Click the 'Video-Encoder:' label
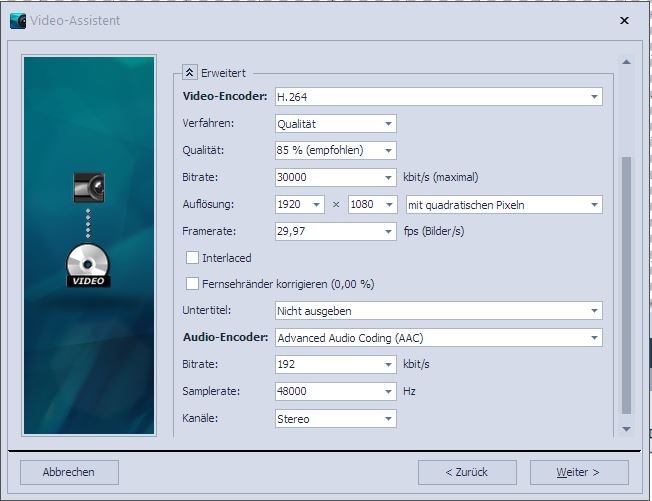Image resolution: width=652 pixels, height=501 pixels. (225, 96)
